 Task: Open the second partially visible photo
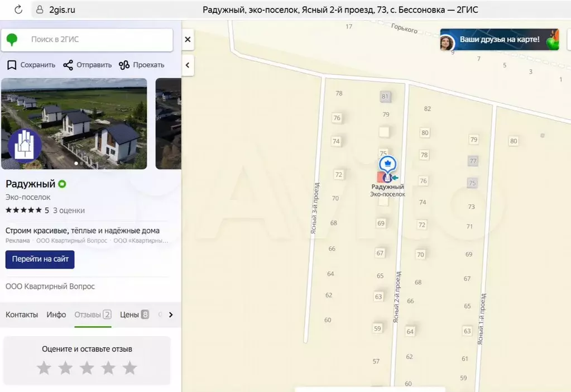(168, 123)
